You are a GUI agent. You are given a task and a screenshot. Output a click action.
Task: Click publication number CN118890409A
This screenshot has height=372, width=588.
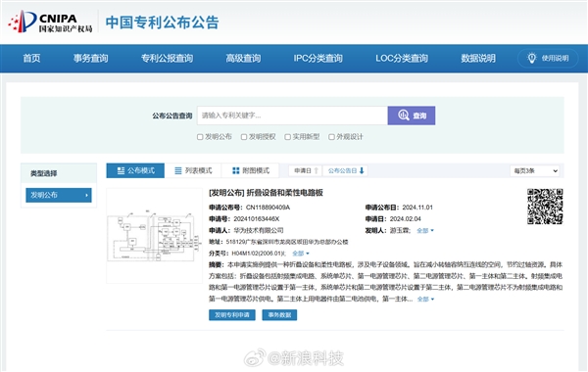268,208
